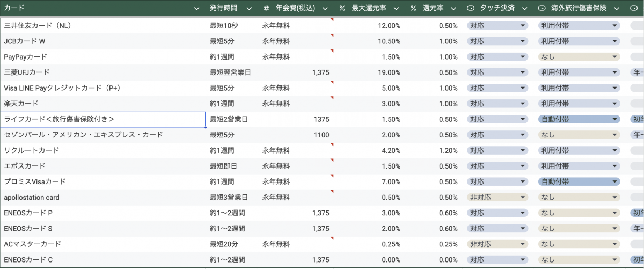This screenshot has height=269, width=644.
Task: Open the なし insurance chip for PayPayカード
Action: 579,56
